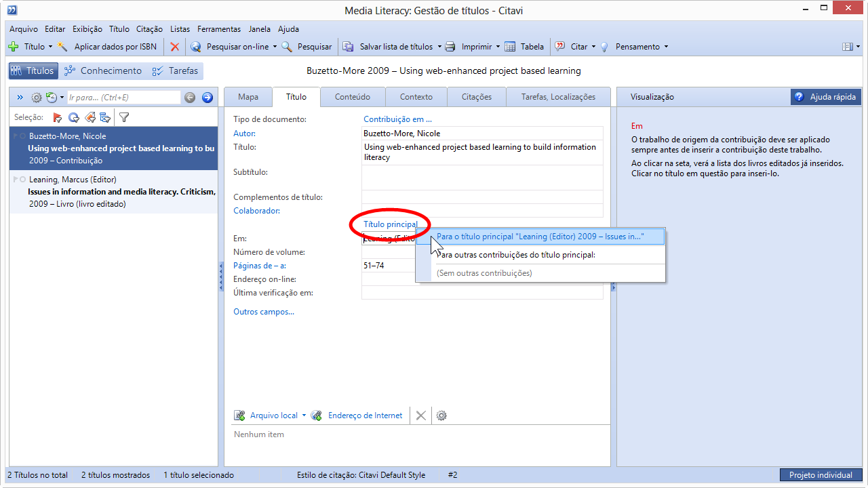Toggle the circle marker on Buzetto-More entry

point(23,136)
